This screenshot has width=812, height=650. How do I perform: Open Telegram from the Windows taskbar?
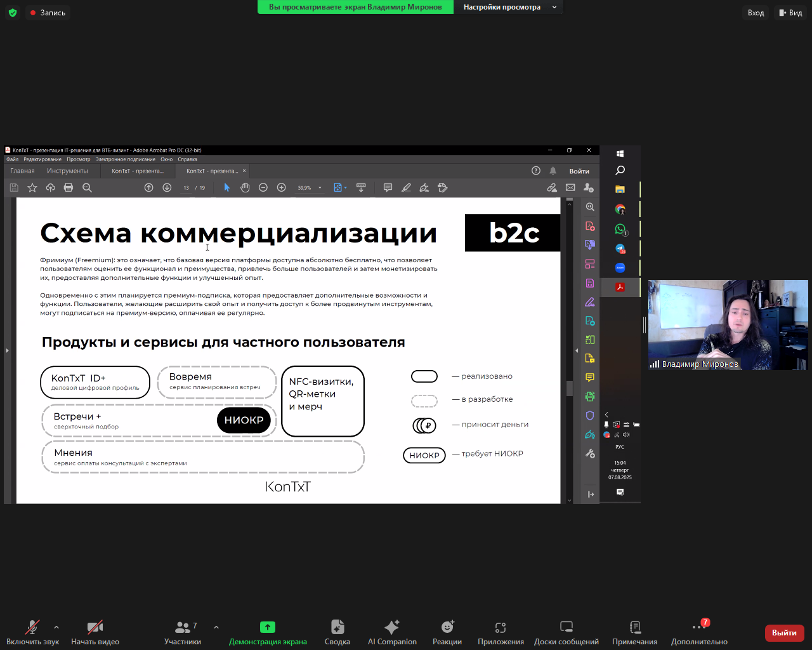(x=620, y=248)
